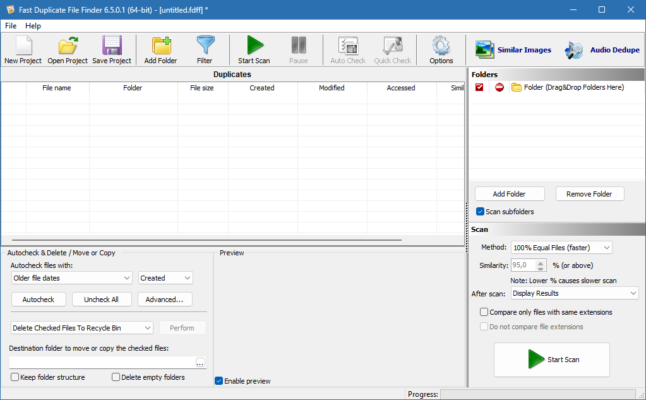Click the Autocheck button

38,299
